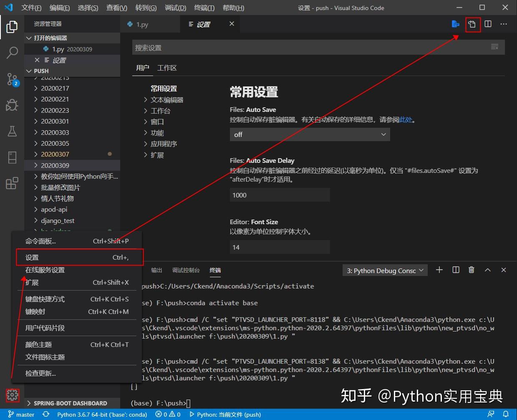
Task: Open the Testing beaker view
Action: coord(12,131)
